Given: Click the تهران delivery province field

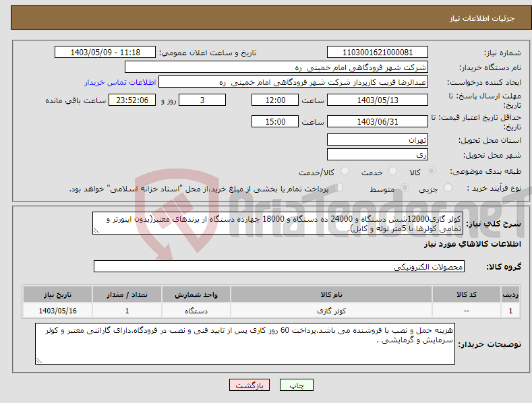Looking at the screenshot, I should [378, 139].
